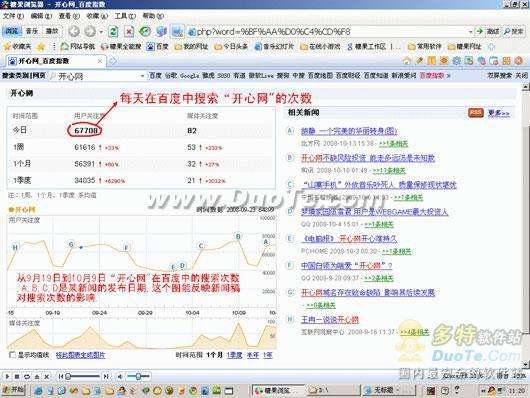Click the Windows Start button
This screenshot has height=398, width=530.
[x=14, y=390]
